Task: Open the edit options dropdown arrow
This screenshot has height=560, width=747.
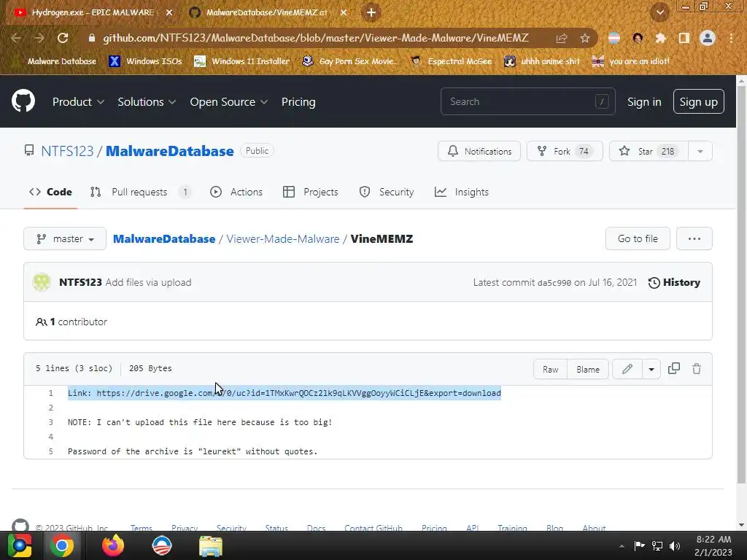Action: 651,369
